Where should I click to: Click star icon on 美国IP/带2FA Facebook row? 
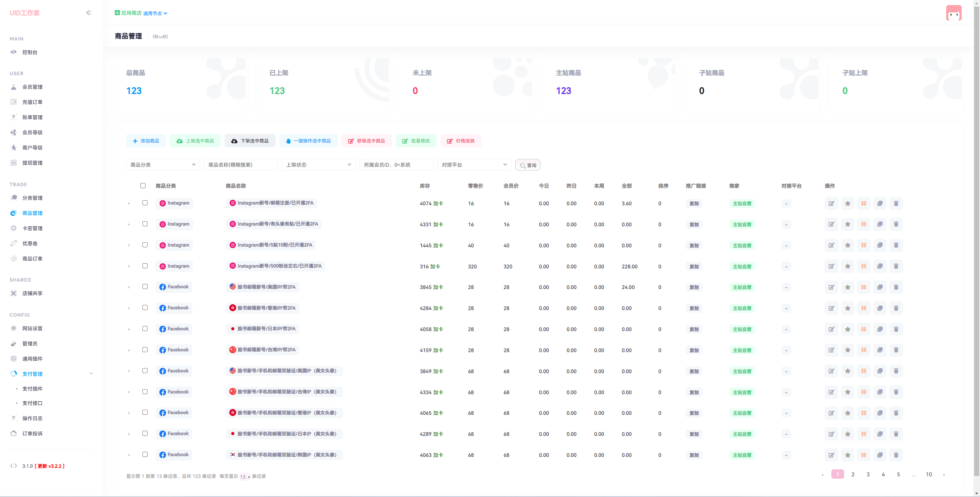[847, 287]
